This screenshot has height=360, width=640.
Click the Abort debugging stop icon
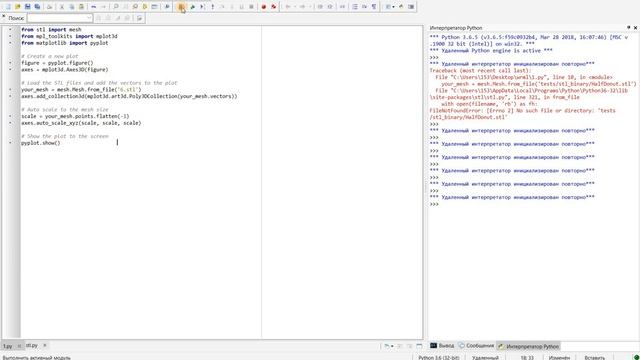[x=251, y=7]
